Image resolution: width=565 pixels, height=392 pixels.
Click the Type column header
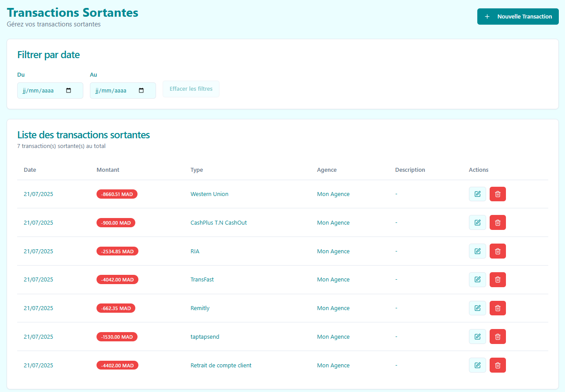click(x=197, y=170)
